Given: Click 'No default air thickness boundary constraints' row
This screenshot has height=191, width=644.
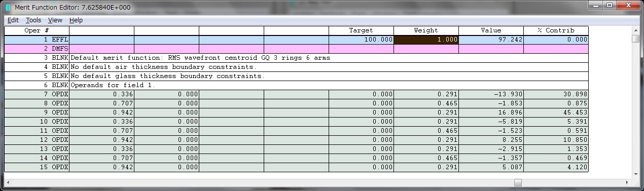Looking at the screenshot, I should [329, 67].
